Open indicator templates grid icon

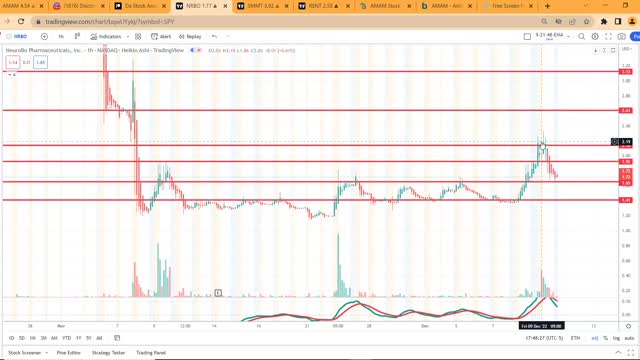pyautogui.click(x=138, y=36)
